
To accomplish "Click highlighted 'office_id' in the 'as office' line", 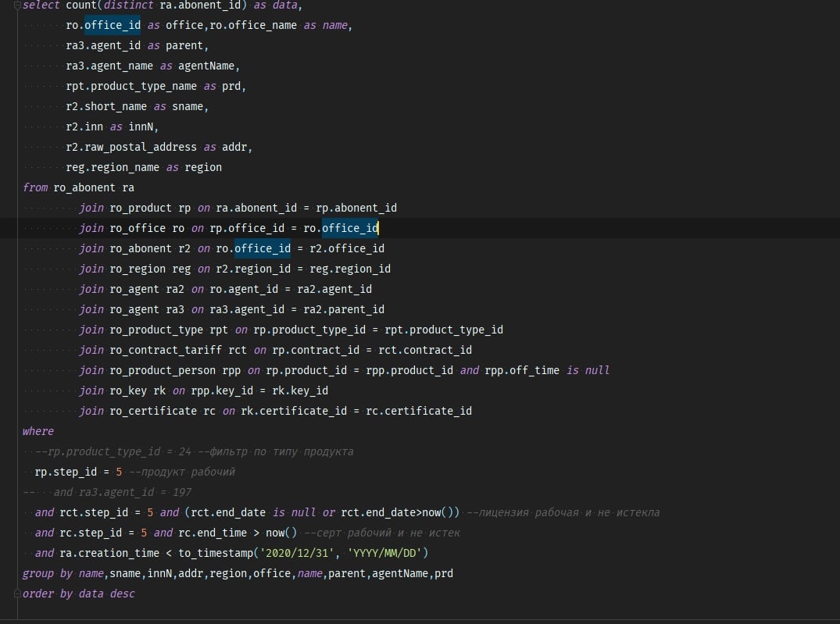I will click(x=113, y=25).
